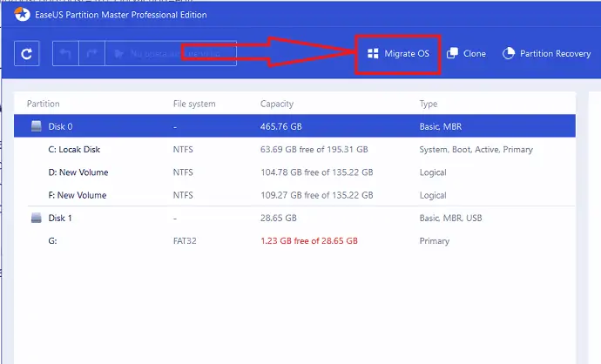Image resolution: width=601 pixels, height=364 pixels.
Task: Open the Migrate OS wizard
Action: coord(398,54)
